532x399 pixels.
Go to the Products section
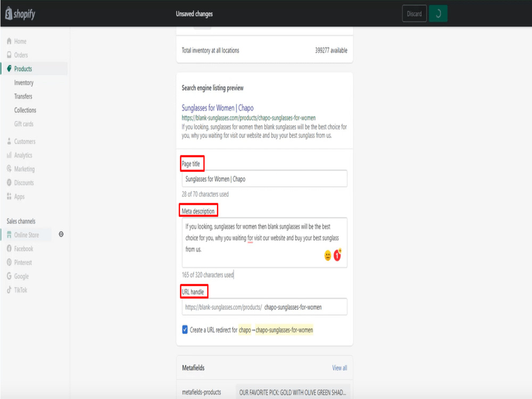point(23,69)
